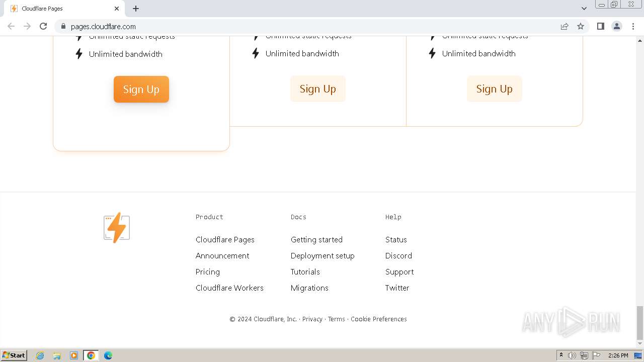
Task: Expand the tab search chevron
Action: point(584,9)
